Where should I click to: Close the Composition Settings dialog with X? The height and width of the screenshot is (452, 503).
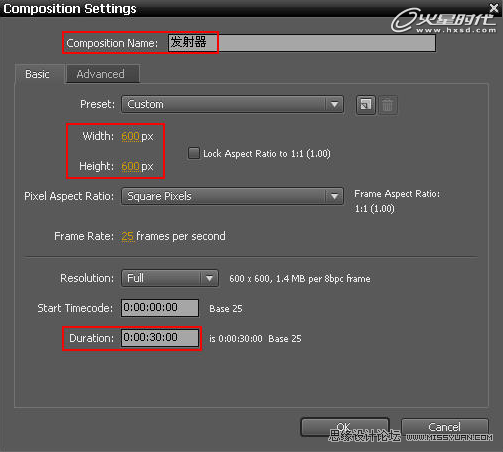pyautogui.click(x=494, y=7)
